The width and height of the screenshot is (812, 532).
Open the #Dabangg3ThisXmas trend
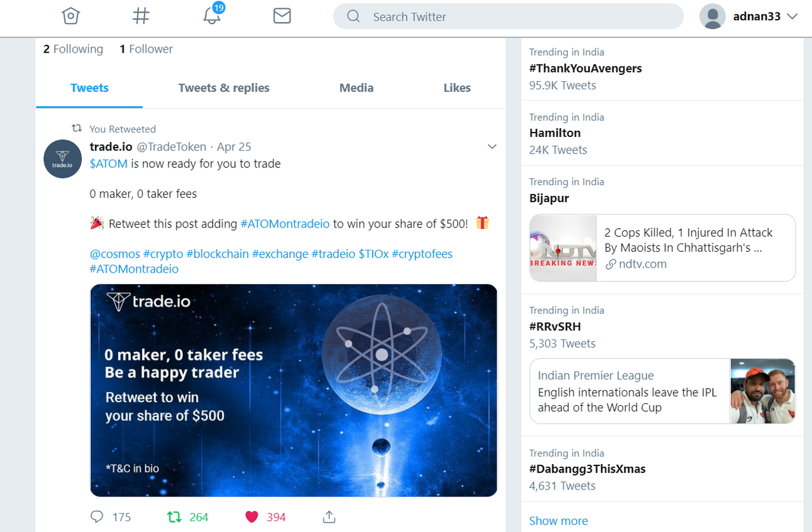[587, 469]
